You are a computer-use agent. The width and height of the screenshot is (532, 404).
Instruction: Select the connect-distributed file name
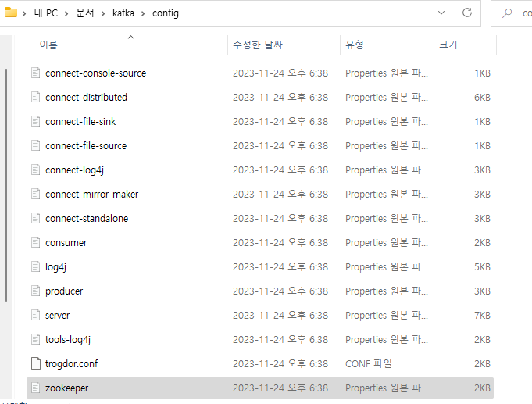(86, 98)
